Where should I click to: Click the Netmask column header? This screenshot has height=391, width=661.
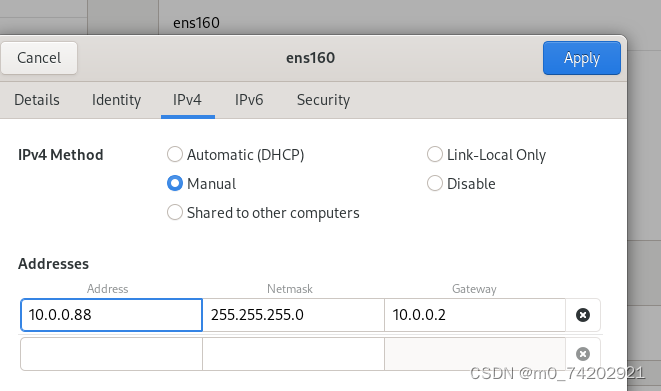click(290, 289)
